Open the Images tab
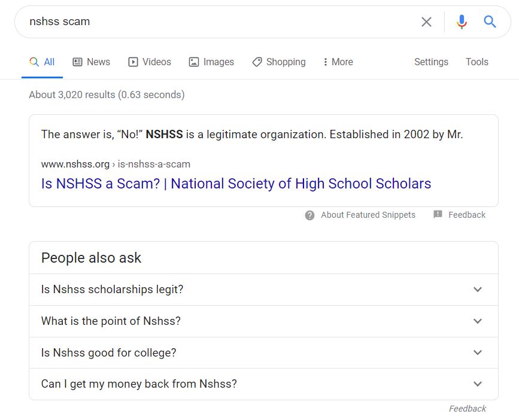This screenshot has height=420, width=519. pos(211,62)
